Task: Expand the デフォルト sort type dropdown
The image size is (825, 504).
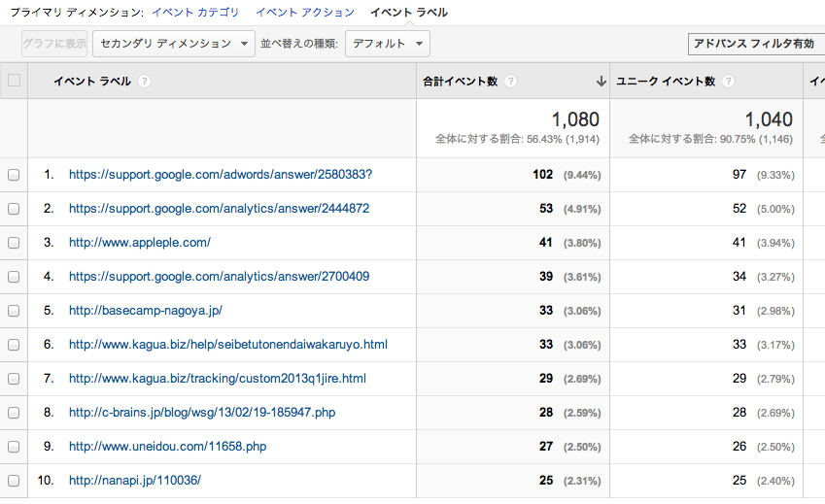Action: click(388, 44)
